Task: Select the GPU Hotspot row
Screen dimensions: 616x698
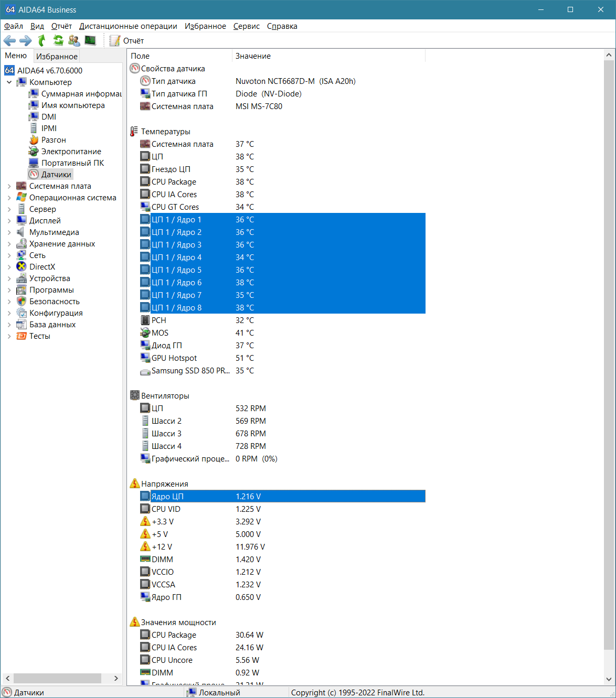Action: [x=282, y=358]
